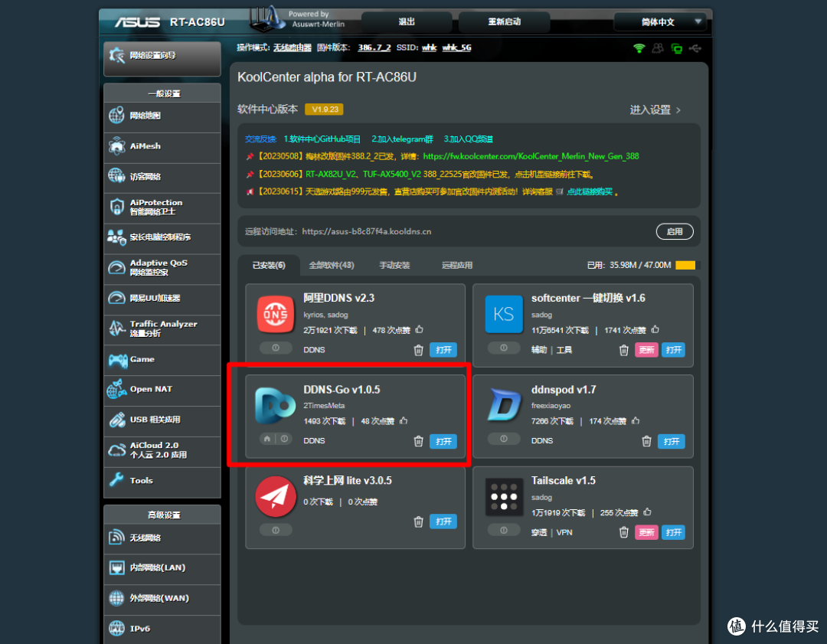Click the 点此链接购买 link

[590, 192]
